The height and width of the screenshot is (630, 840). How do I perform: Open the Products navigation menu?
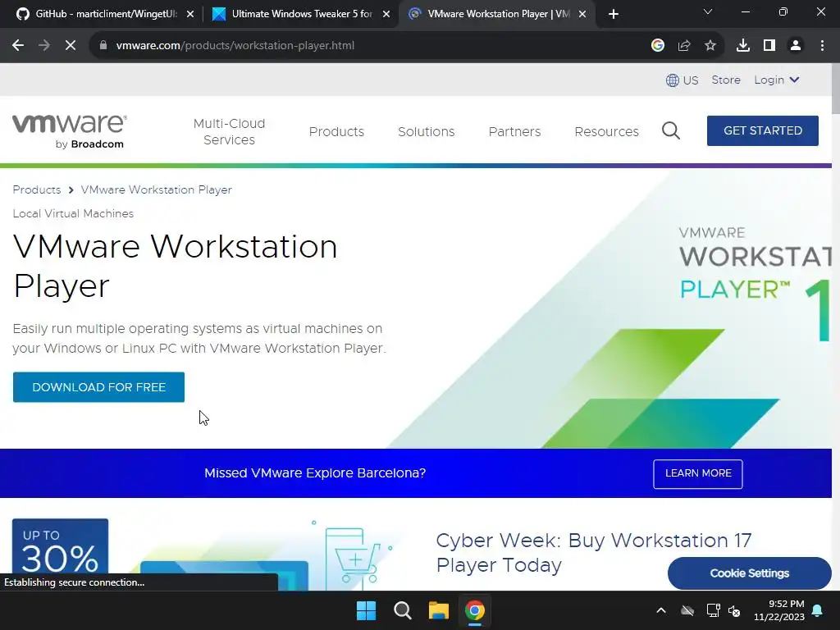(336, 131)
